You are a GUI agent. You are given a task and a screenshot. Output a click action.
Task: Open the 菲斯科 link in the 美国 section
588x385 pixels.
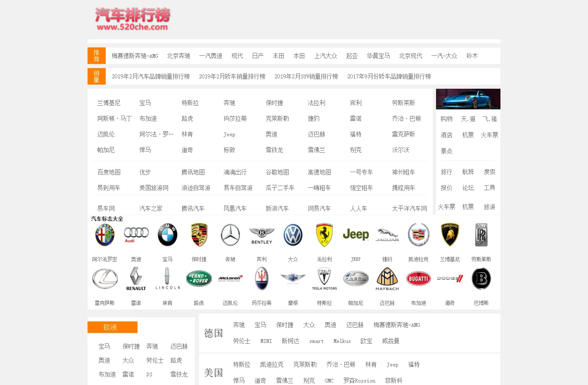(x=394, y=380)
